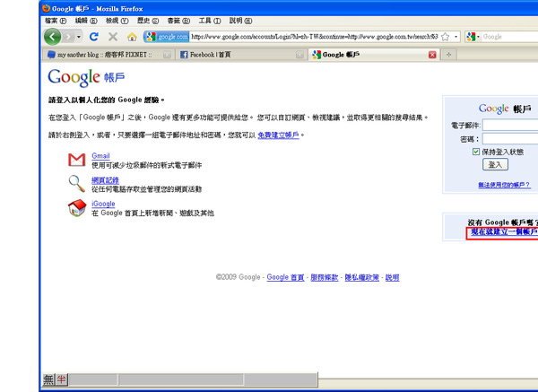Click the Facebook tab favicon
The height and width of the screenshot is (392, 538).
[x=184, y=55]
